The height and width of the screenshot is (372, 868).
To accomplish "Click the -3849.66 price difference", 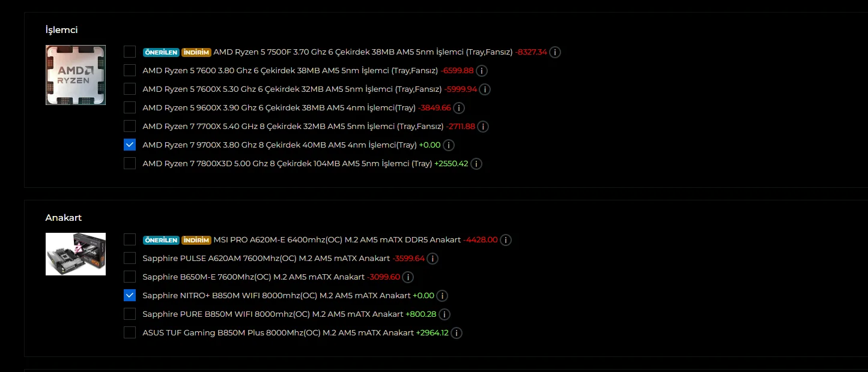I will click(x=434, y=108).
